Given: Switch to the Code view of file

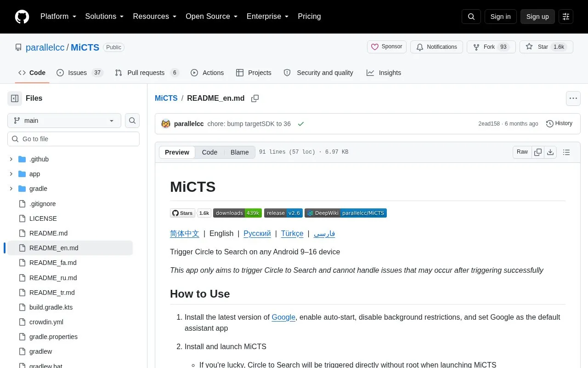Looking at the screenshot, I should 209,152.
